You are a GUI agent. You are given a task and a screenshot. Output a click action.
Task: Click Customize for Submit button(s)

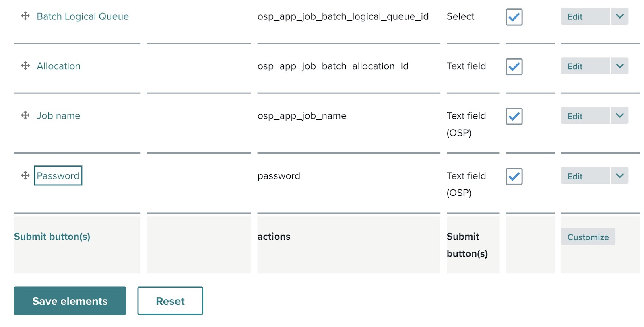[x=588, y=237]
